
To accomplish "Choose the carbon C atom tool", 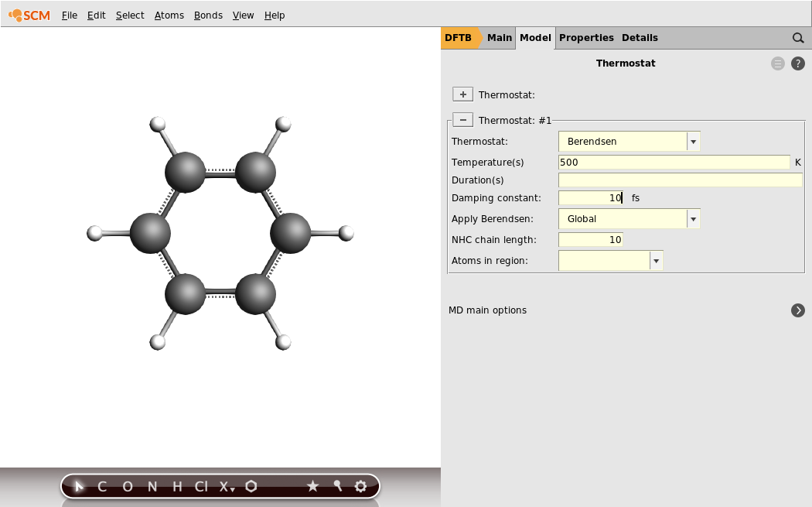I will tap(102, 486).
